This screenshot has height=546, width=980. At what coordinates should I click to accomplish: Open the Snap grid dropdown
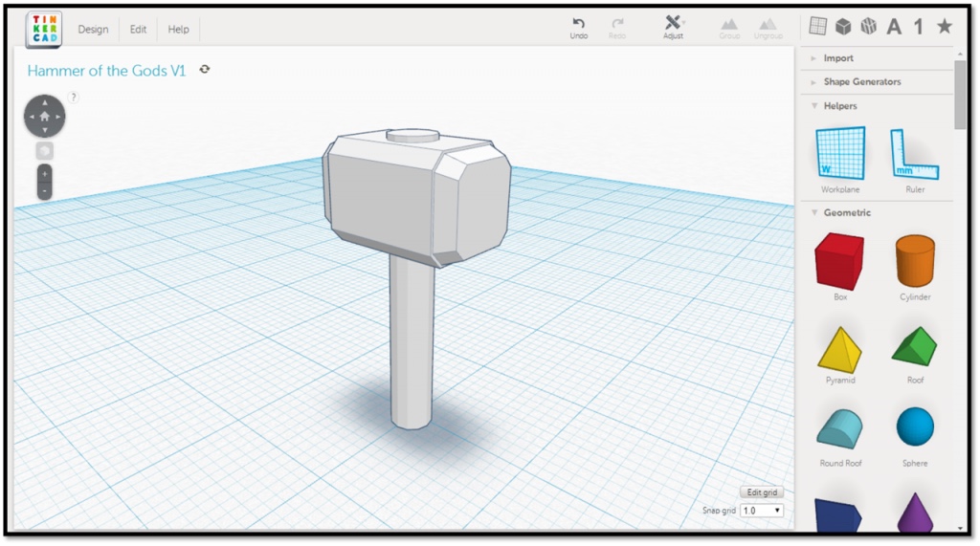coord(761,511)
